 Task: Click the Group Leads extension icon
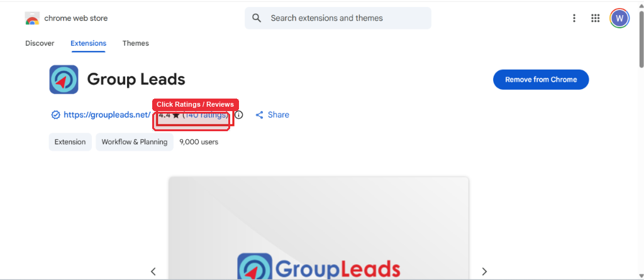(64, 80)
